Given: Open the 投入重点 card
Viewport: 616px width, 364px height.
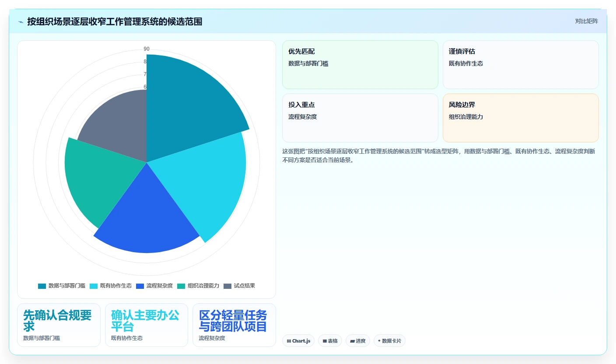Looking at the screenshot, I should point(360,118).
